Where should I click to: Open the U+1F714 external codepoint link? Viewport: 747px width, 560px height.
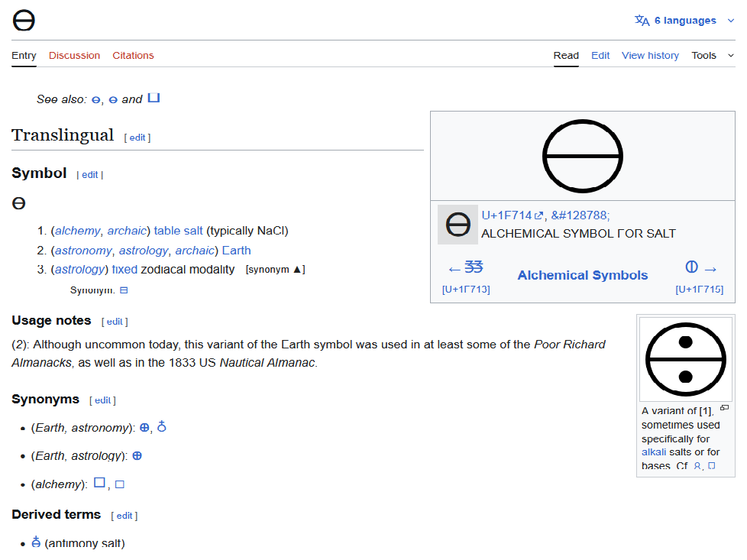[x=512, y=215]
